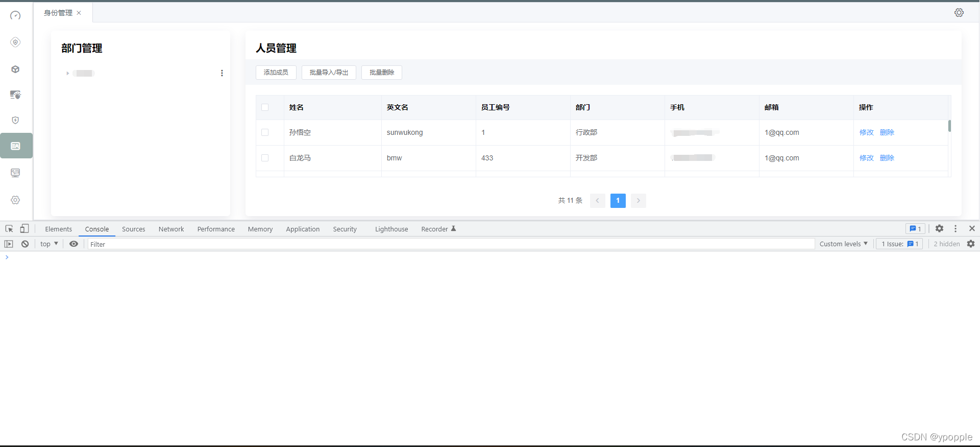The width and height of the screenshot is (980, 447).
Task: Click 删除 link for 孙悟空
Action: click(887, 132)
